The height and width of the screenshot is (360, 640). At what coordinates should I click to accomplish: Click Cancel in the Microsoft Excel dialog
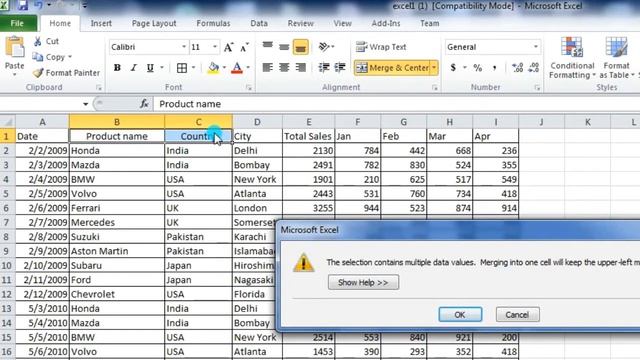coord(518,315)
